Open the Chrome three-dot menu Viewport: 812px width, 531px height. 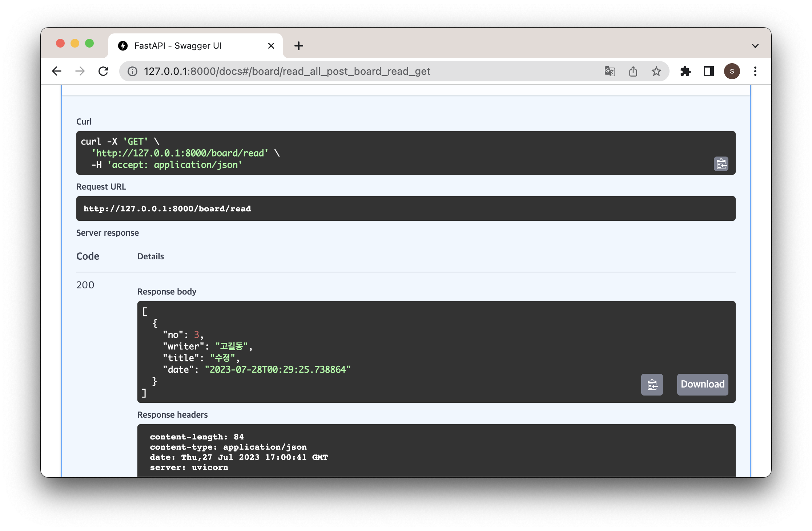point(755,71)
